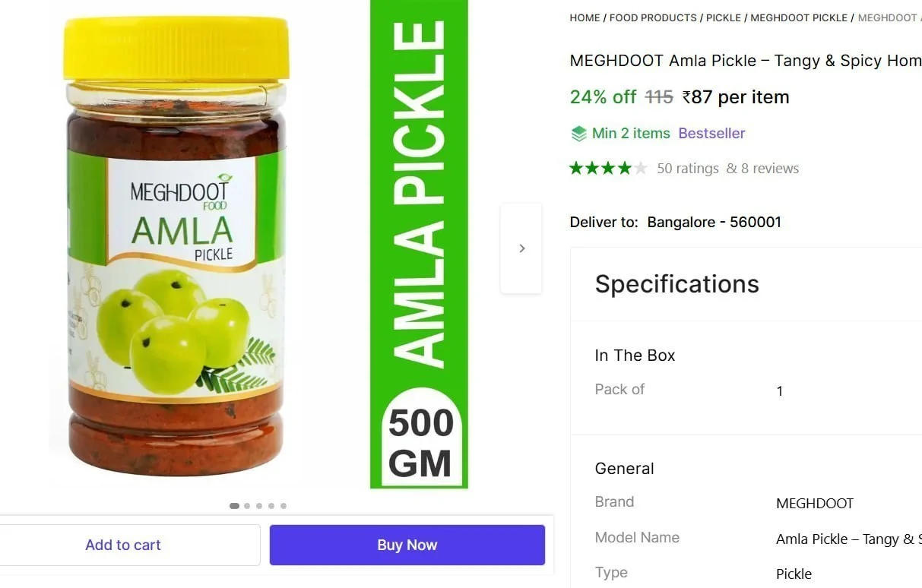Click the Bestseller tag
Image resolution: width=922 pixels, height=588 pixels.
[x=711, y=134]
